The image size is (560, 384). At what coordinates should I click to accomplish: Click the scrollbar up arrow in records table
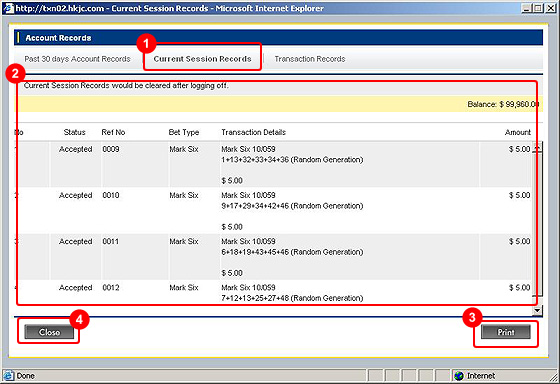click(538, 147)
